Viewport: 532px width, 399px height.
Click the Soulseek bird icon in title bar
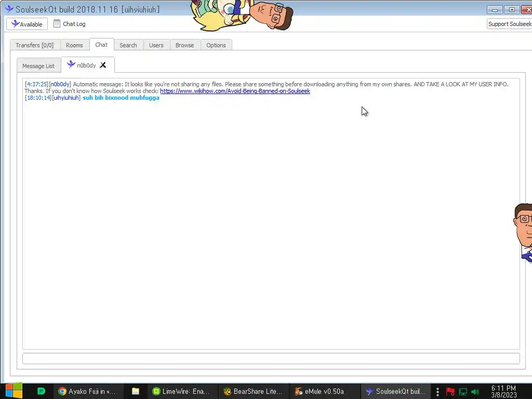9,9
